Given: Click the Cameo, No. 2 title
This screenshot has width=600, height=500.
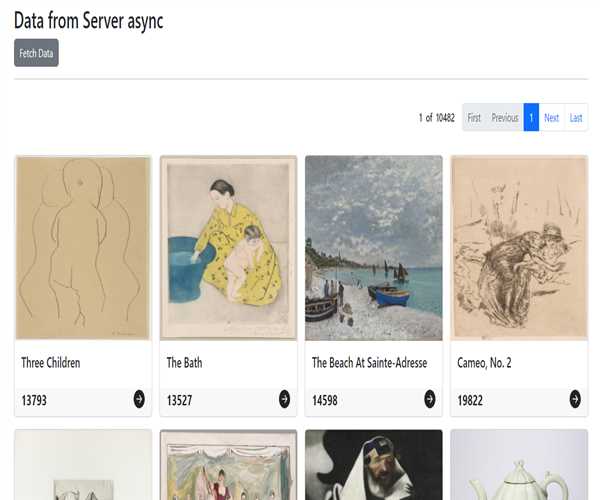Looking at the screenshot, I should 484,363.
